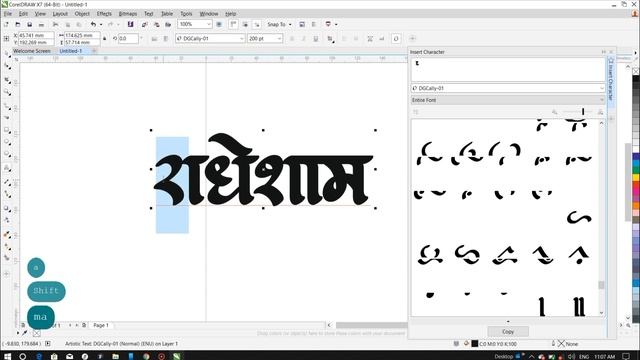
Task: Toggle Underline text formatting
Action: (x=316, y=39)
